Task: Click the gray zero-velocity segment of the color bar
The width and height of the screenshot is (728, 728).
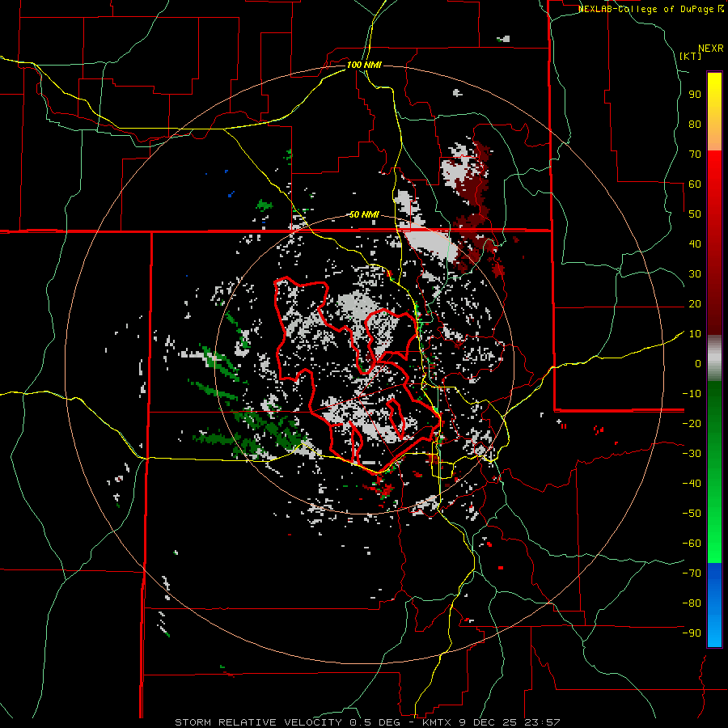Action: click(x=714, y=358)
